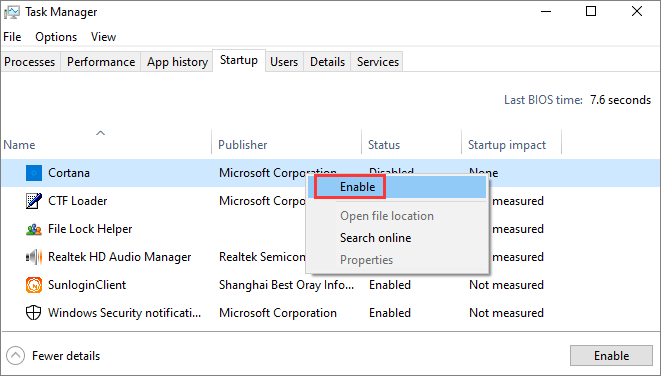Close the Task Manager window
The image size is (661, 376).
pyautogui.click(x=637, y=11)
